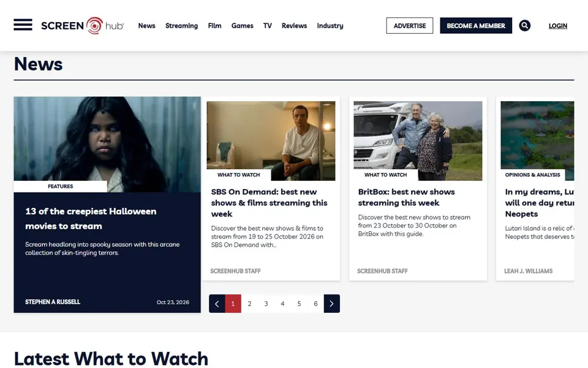588x368 pixels.
Task: Click the SBS On Demand article excerpt
Action: point(267,237)
